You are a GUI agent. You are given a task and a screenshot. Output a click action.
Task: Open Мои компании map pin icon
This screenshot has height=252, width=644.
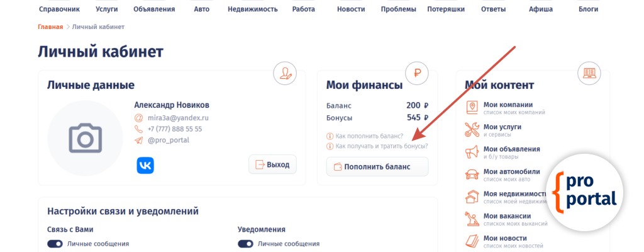[x=472, y=108]
